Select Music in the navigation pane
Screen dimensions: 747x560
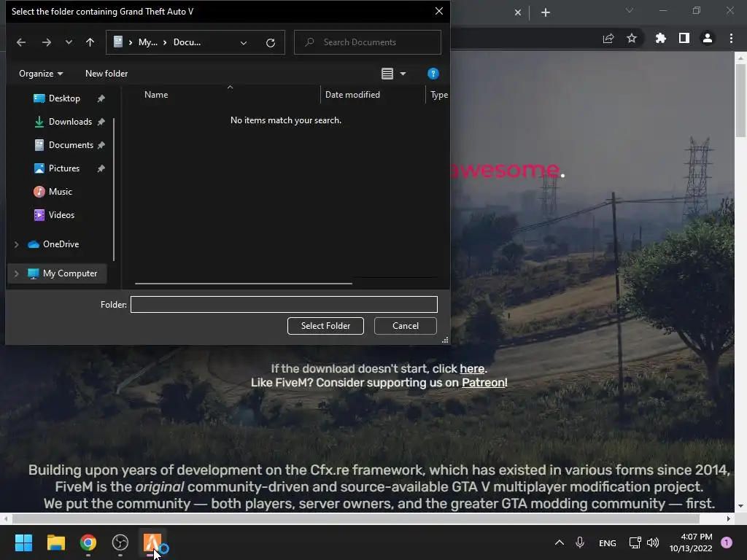click(60, 192)
